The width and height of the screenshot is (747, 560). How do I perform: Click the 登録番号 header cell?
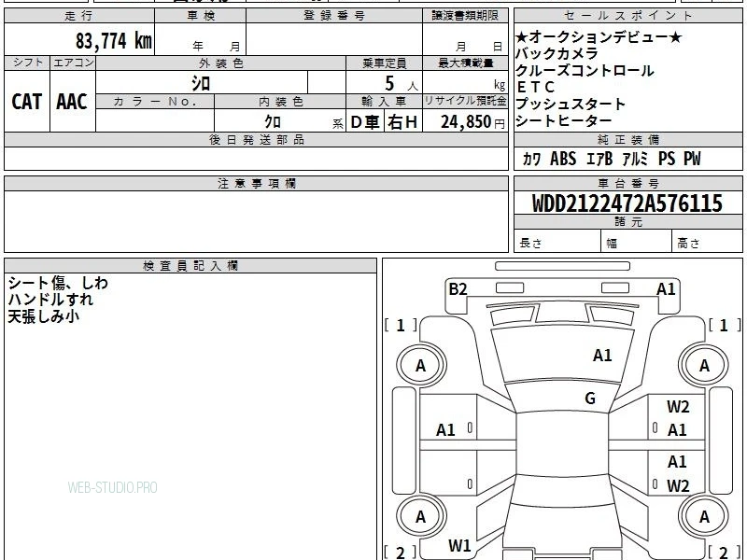coord(334,16)
